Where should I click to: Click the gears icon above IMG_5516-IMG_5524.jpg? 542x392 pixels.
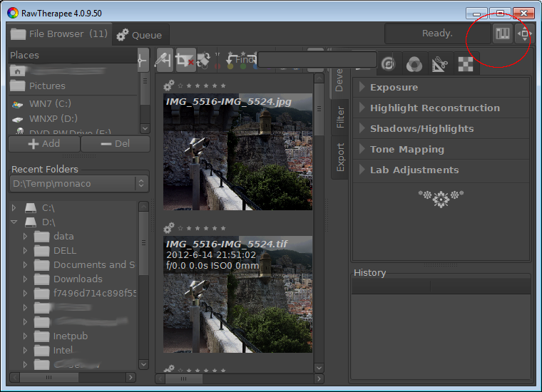[169, 85]
